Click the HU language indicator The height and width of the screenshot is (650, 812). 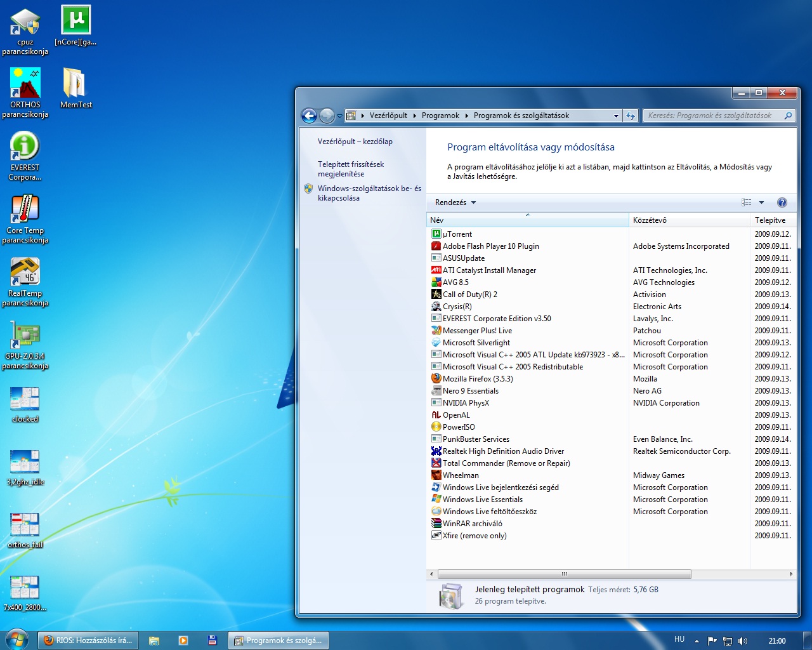tap(679, 640)
